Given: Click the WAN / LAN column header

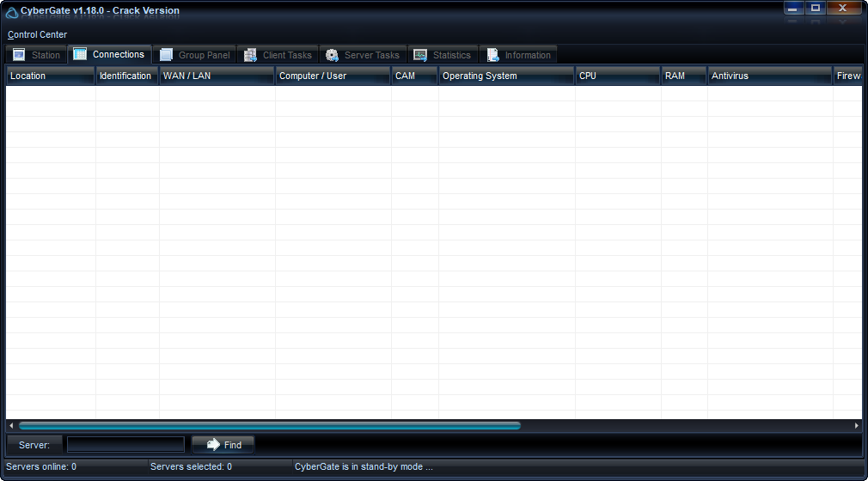Looking at the screenshot, I should 217,76.
